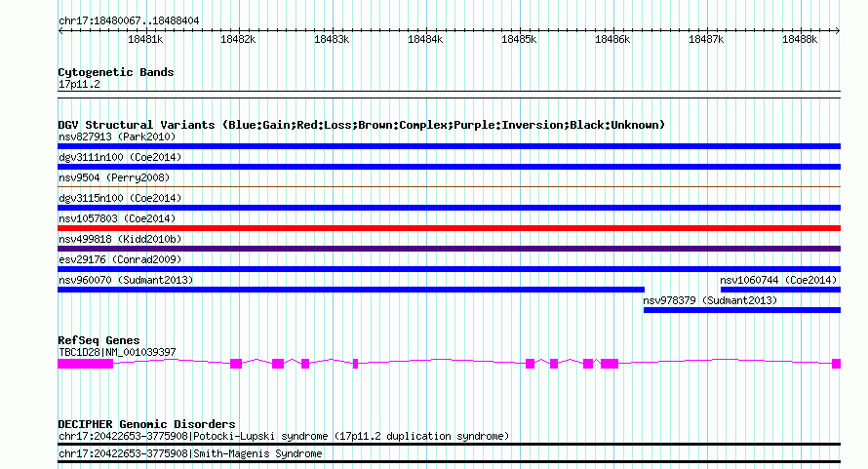Select the dgv3111n100 (Coe2014) label

click(x=120, y=157)
